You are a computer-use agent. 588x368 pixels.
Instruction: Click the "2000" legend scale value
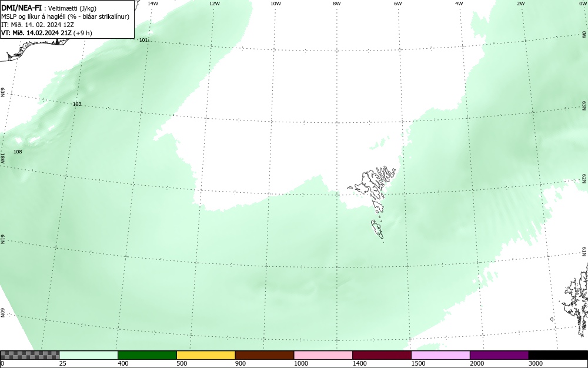pos(477,363)
